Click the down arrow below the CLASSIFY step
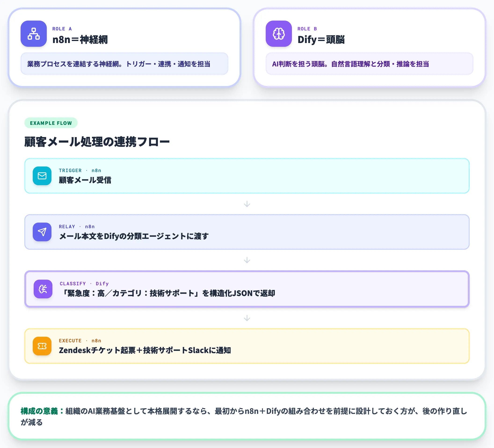Screen dimensions: 494x448 247,318
